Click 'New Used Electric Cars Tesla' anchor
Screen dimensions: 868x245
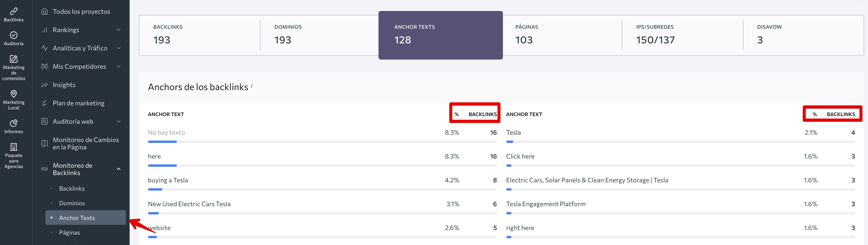click(x=189, y=204)
